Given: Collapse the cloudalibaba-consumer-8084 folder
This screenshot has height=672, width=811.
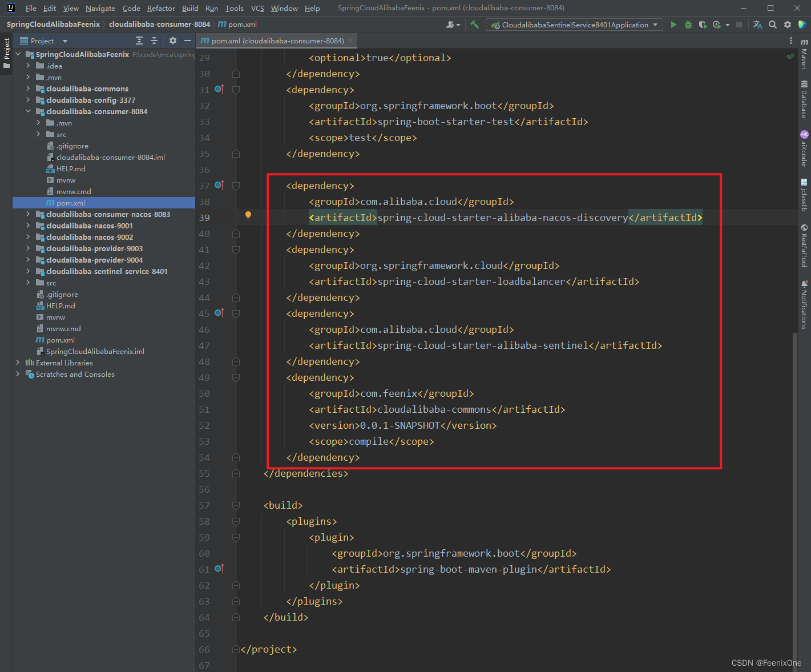Looking at the screenshot, I should 28,111.
